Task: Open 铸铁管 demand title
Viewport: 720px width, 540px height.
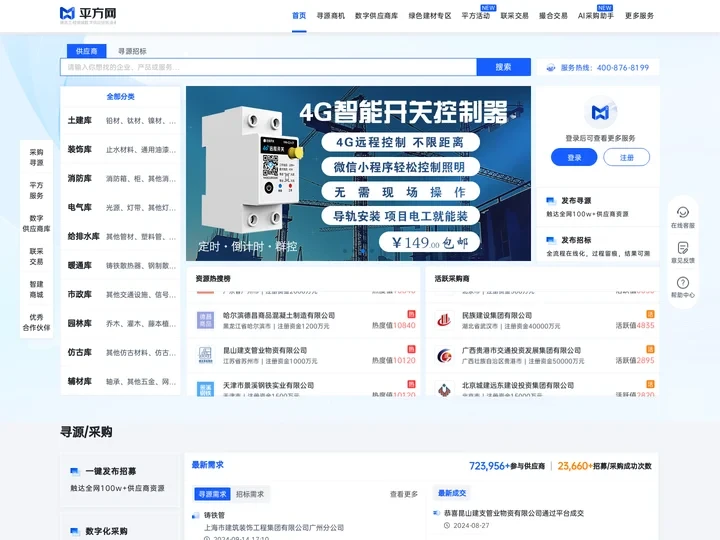Action: coord(214,516)
